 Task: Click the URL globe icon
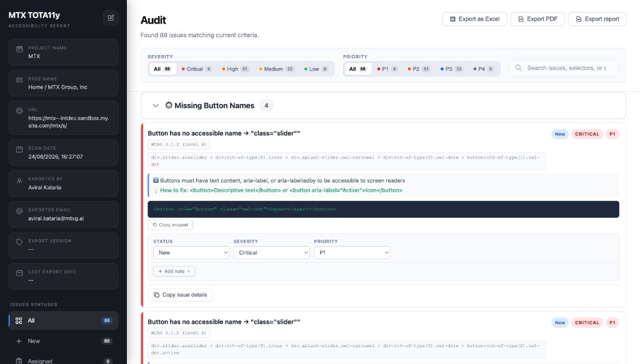(x=19, y=111)
